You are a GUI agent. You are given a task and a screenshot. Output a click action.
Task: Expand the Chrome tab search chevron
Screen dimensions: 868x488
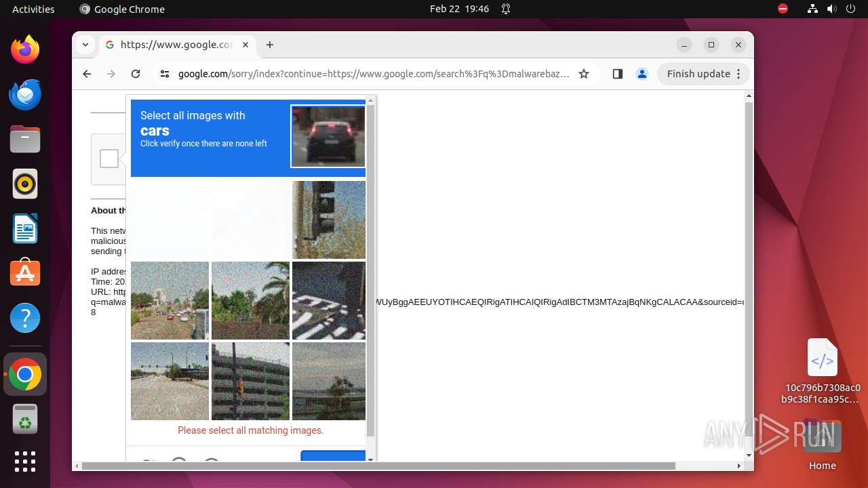pyautogui.click(x=85, y=45)
